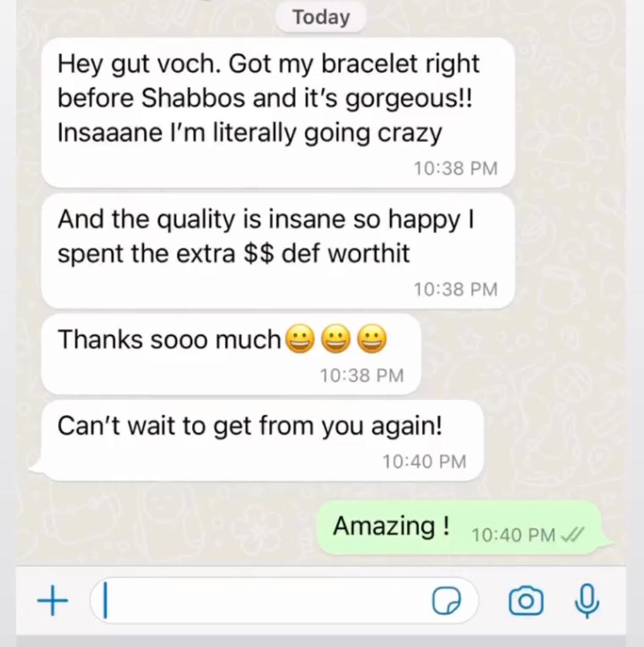Click the 10:38 PM timestamp under 'Thanks sooo much'

[361, 375]
